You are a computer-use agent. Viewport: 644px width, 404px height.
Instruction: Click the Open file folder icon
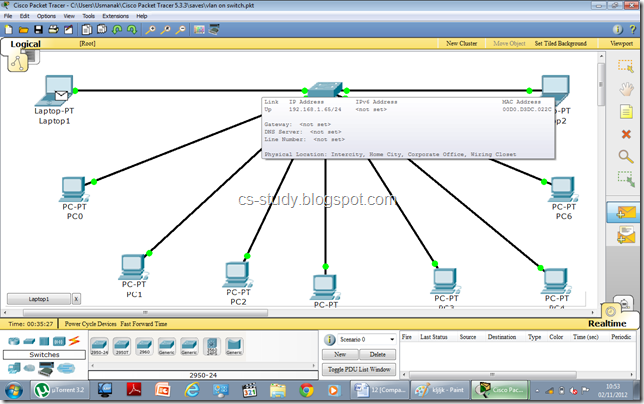[x=23, y=30]
